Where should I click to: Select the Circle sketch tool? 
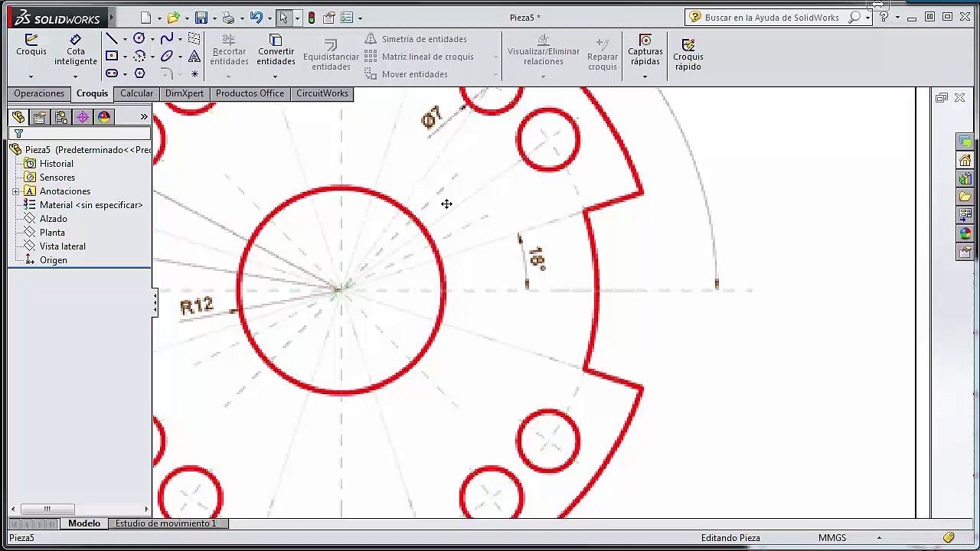[139, 38]
